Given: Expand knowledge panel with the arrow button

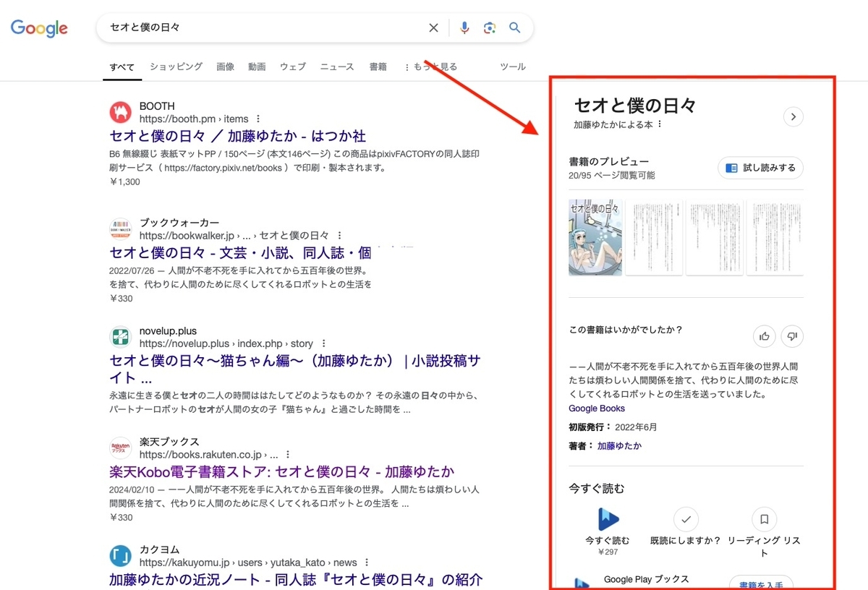Looking at the screenshot, I should (793, 116).
